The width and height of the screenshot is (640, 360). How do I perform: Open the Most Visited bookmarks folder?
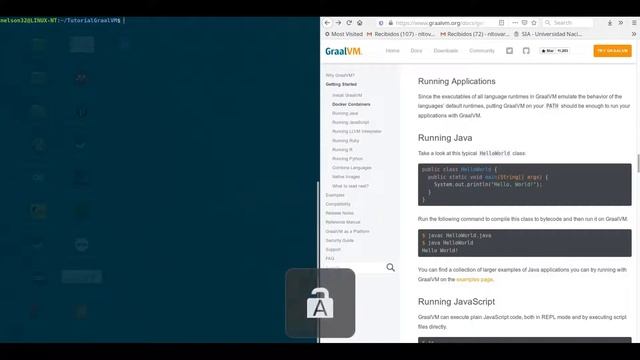coord(343,34)
